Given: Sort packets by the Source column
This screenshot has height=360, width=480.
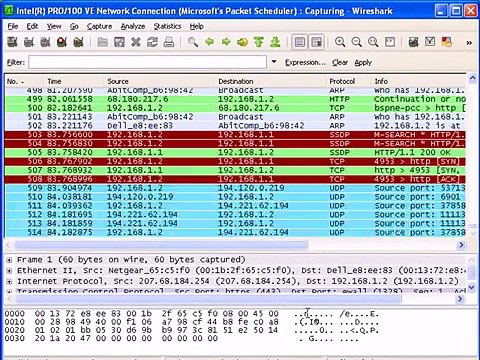Looking at the screenshot, I should click(x=159, y=81).
